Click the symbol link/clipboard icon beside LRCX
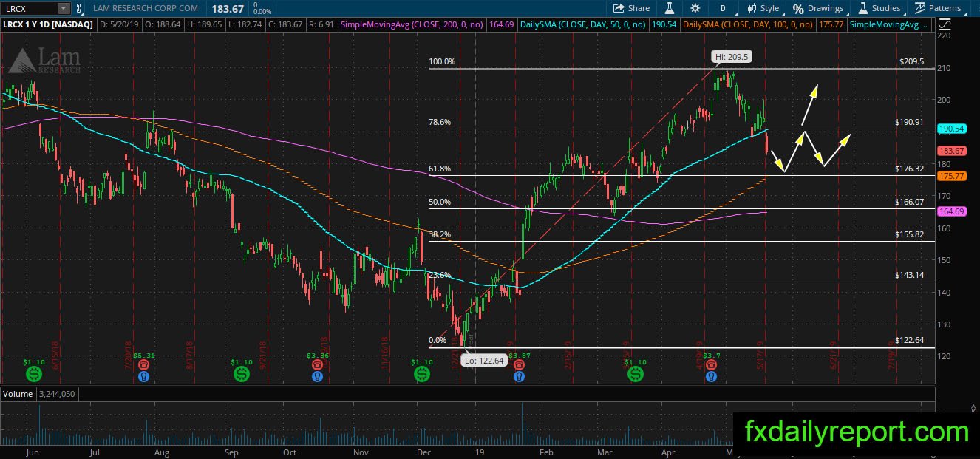This screenshot has height=459, width=980. pos(81,8)
